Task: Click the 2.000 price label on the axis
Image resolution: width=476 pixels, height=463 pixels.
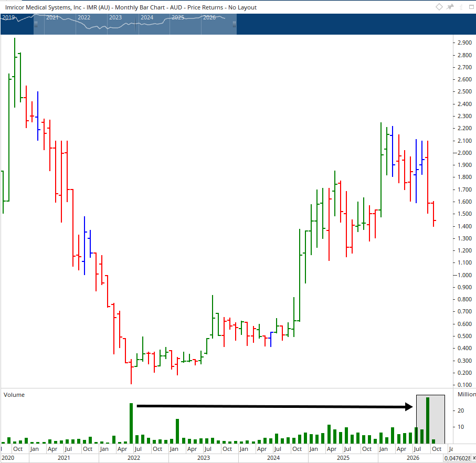Action: 464,153
